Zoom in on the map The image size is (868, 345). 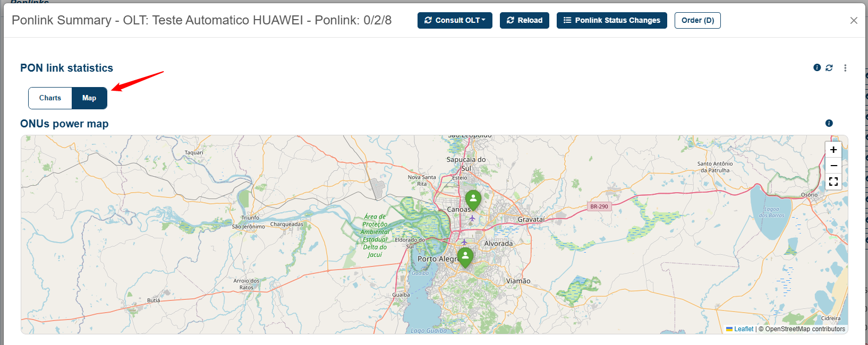click(833, 150)
